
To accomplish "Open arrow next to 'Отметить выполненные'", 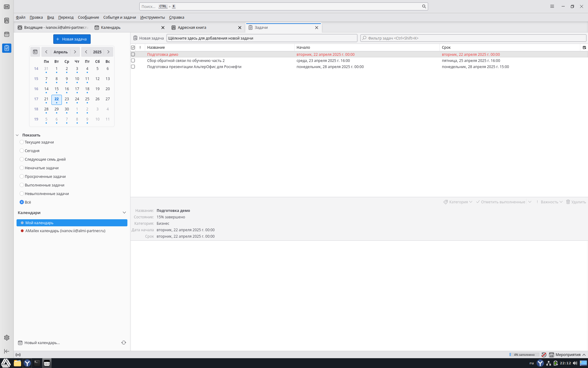I will coord(530,202).
